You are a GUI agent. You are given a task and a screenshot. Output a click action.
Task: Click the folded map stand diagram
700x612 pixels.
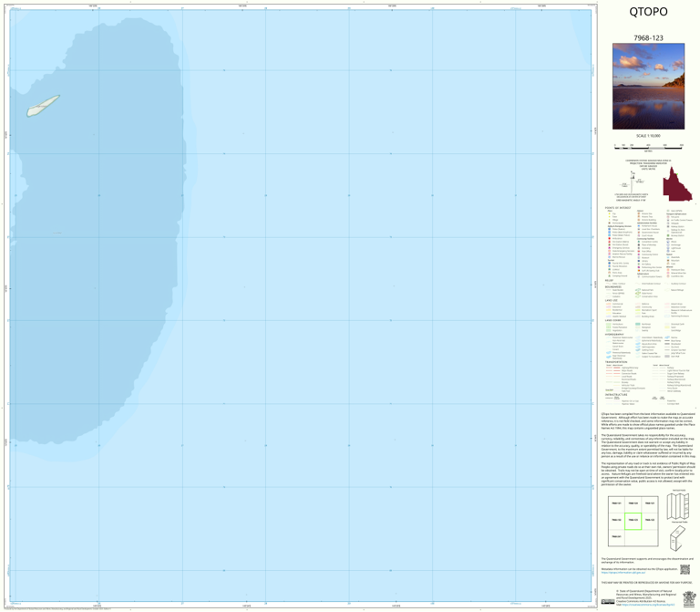point(678,538)
